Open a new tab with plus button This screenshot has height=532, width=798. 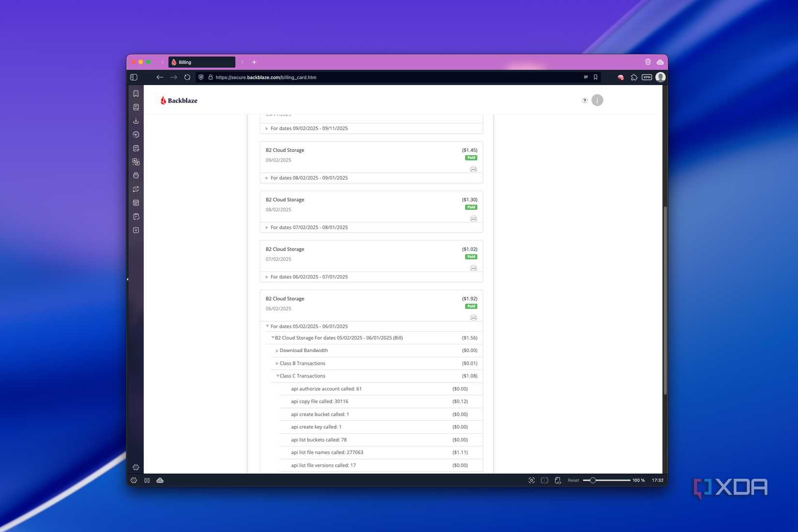click(x=254, y=62)
